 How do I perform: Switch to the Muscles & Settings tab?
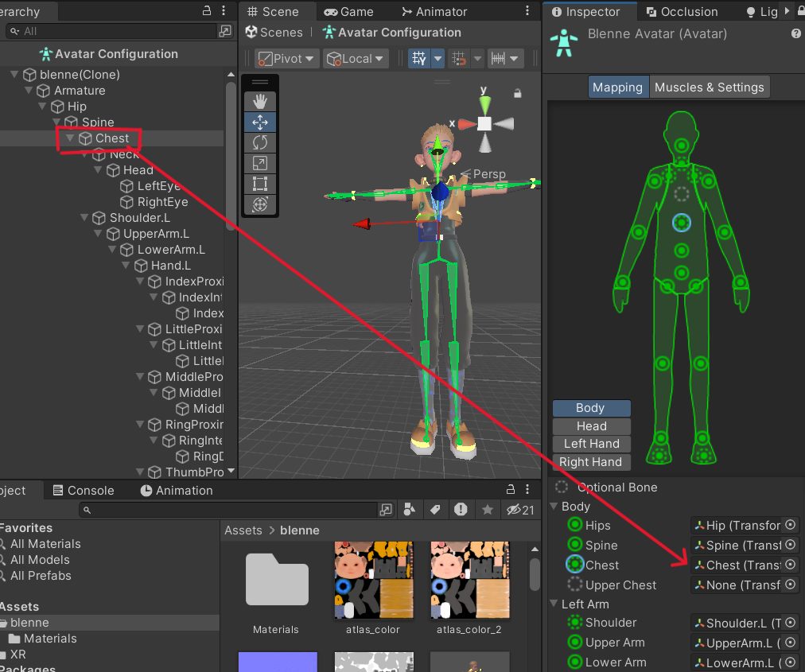point(709,87)
